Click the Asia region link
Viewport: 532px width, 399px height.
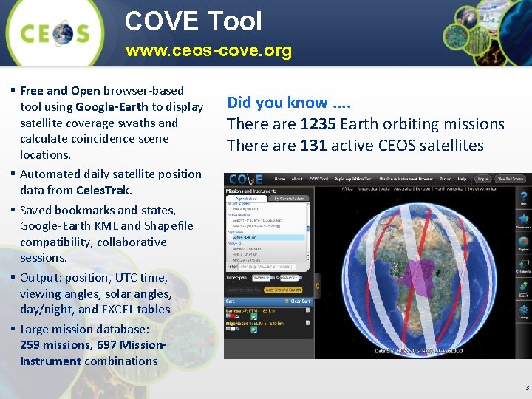(386, 188)
